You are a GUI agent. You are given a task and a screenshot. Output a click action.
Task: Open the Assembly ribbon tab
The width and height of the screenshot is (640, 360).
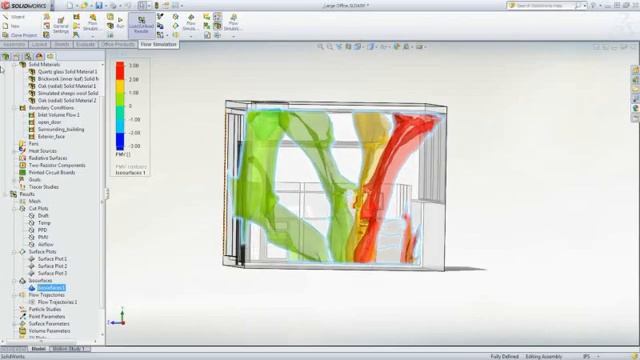(x=14, y=44)
